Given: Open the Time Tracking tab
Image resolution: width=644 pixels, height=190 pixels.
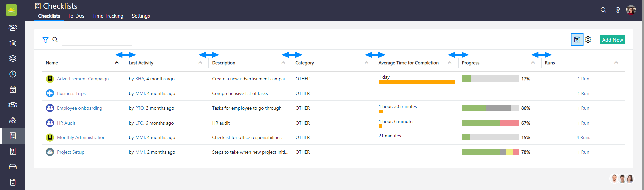Looking at the screenshot, I should click(108, 16).
